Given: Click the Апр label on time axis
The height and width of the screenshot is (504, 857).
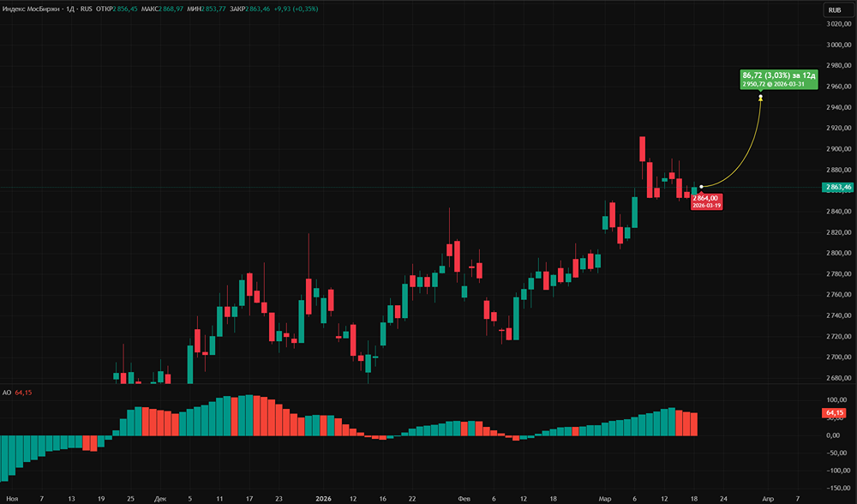Looking at the screenshot, I should [768, 499].
